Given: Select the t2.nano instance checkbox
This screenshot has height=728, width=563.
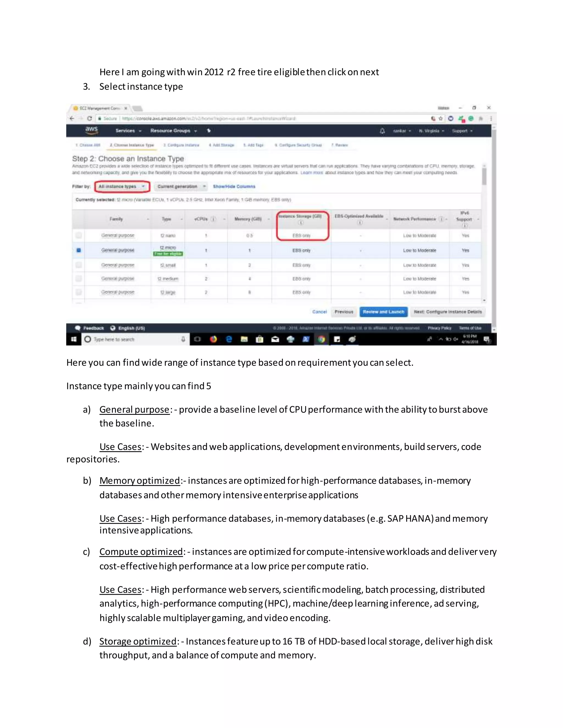Looking at the screenshot, I should point(79,235).
